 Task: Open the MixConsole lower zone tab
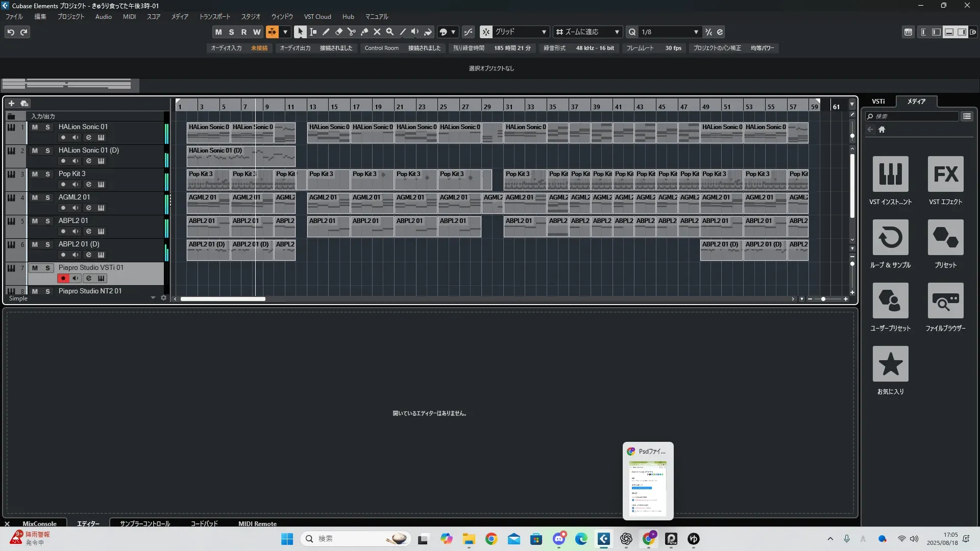(39, 523)
